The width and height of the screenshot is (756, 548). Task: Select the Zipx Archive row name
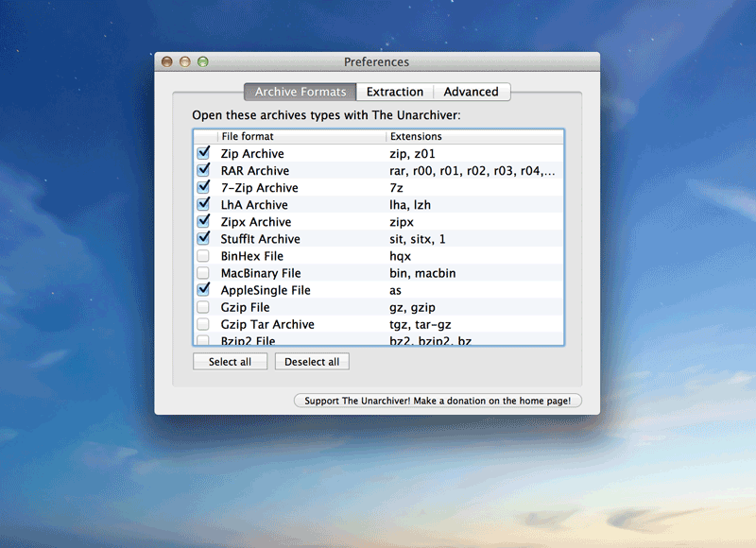[x=256, y=222]
